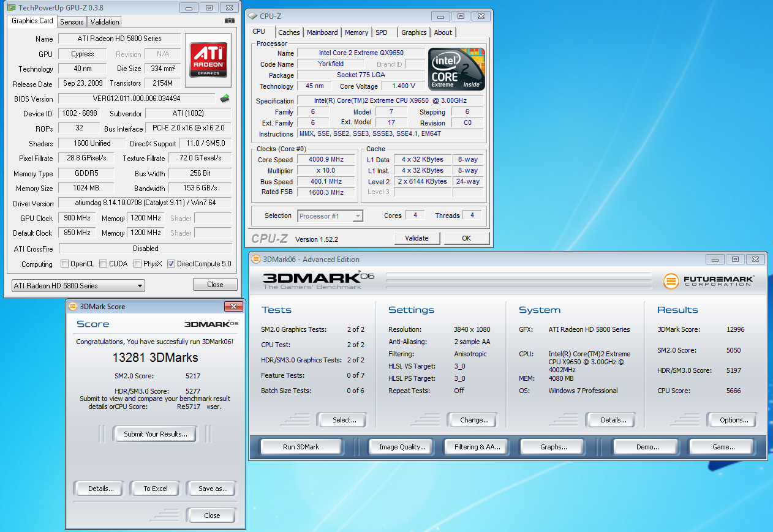Screen dimensions: 773x532
Task: Switch to the Sensors tab in GPU-Z
Action: point(72,21)
